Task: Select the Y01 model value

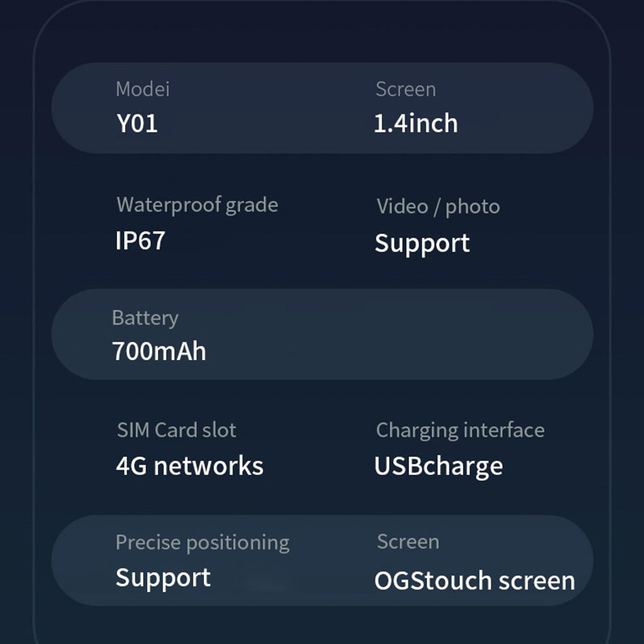Action: 137,123
